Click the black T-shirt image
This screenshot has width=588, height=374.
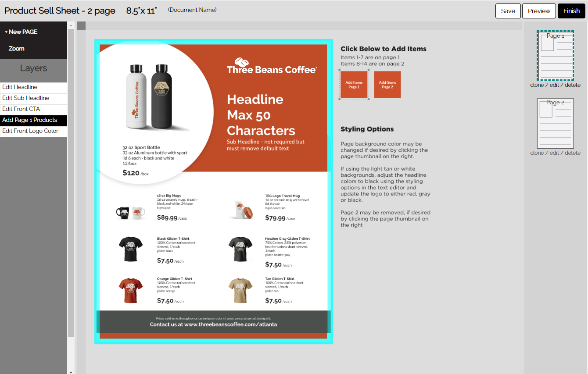(x=131, y=249)
